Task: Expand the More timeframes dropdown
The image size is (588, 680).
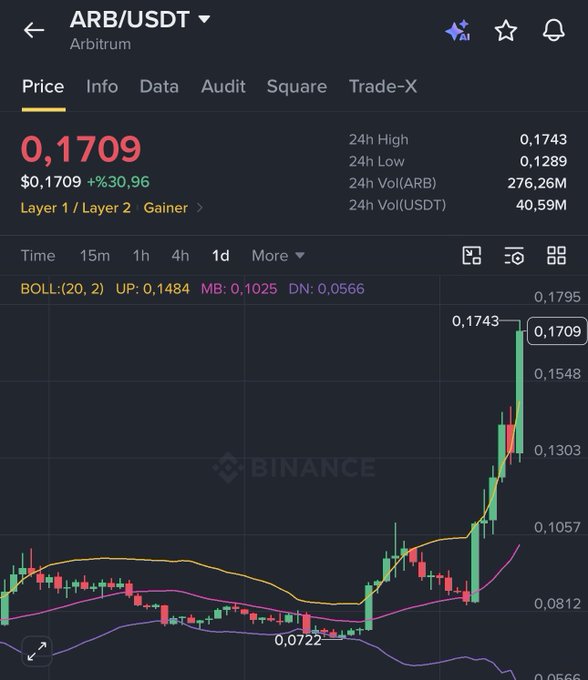Action: pos(278,256)
